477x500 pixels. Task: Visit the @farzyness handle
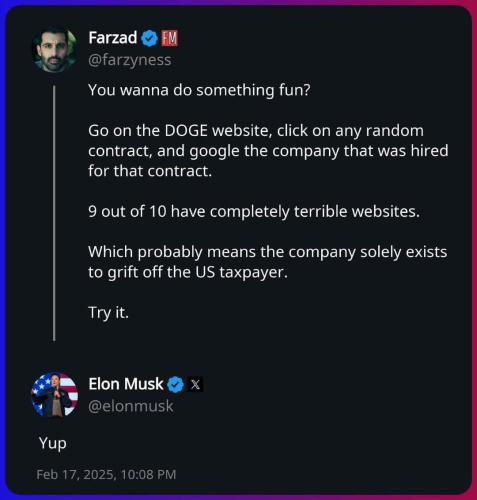[130, 60]
